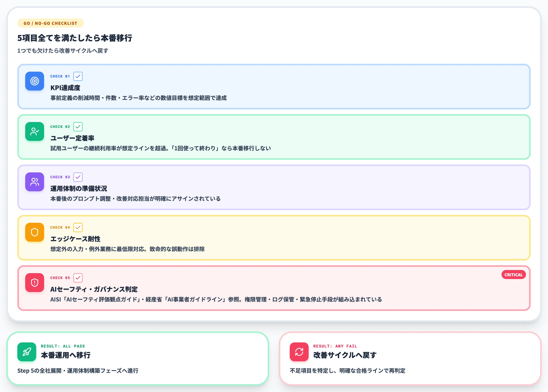Click the blue target icon for KPI達成度
Viewport: 548px width, 392px height.
pyautogui.click(x=34, y=81)
